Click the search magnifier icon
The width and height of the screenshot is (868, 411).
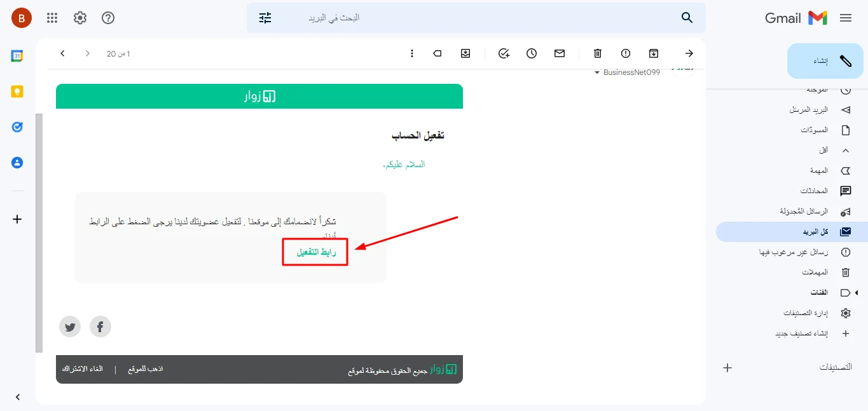[687, 18]
